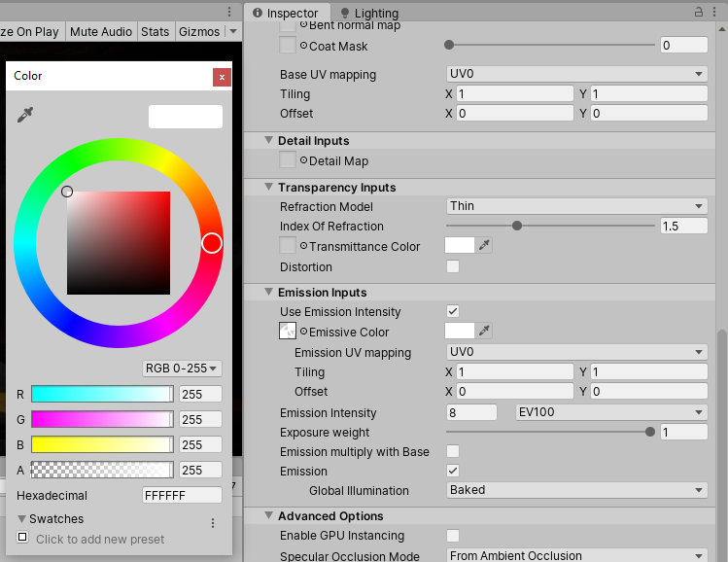
Task: Switch to the Lighting tab
Action: [x=375, y=14]
